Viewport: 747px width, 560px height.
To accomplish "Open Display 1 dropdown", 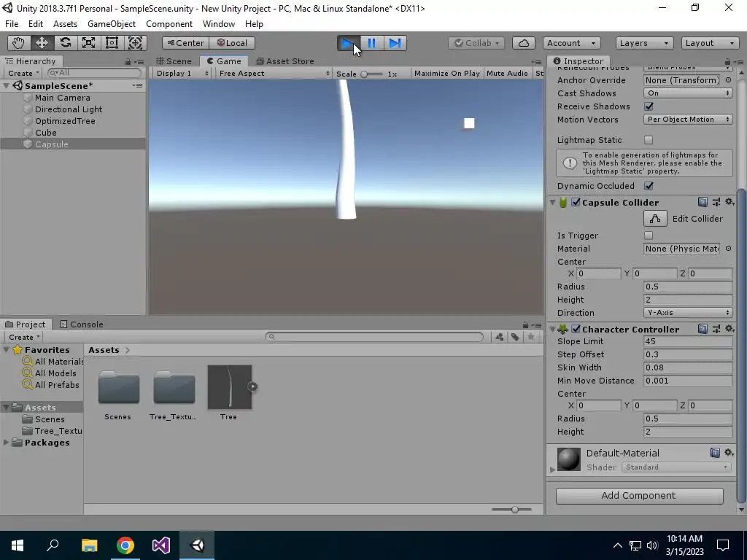I will [183, 74].
